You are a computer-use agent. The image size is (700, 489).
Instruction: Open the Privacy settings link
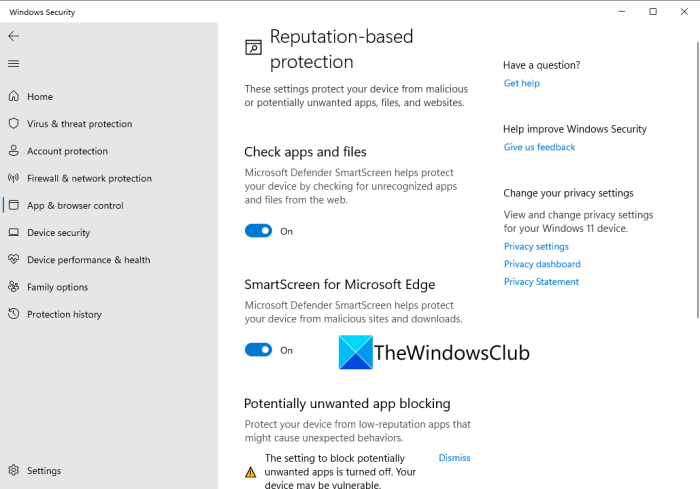click(536, 246)
